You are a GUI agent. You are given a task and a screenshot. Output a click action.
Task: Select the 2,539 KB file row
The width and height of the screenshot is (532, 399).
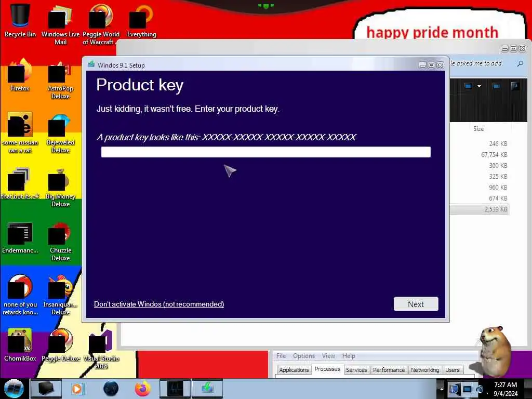(x=480, y=209)
